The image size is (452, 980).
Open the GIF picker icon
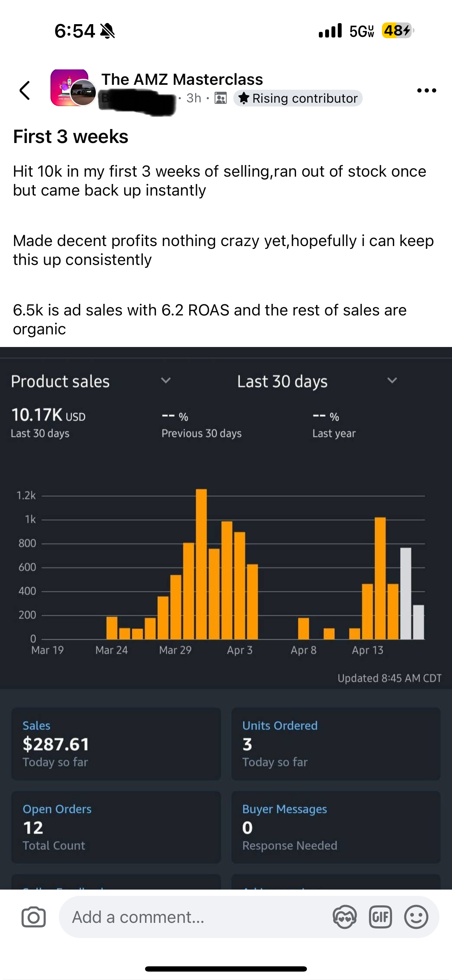(381, 917)
